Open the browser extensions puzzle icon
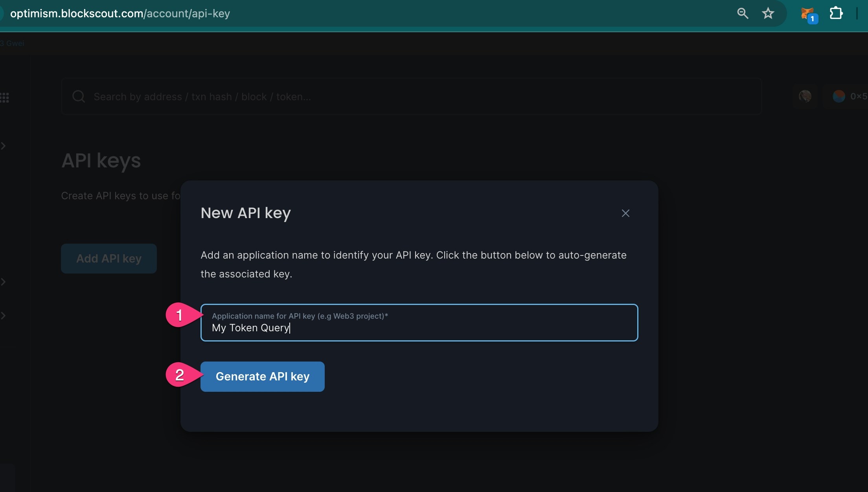Image resolution: width=868 pixels, height=492 pixels. tap(836, 13)
